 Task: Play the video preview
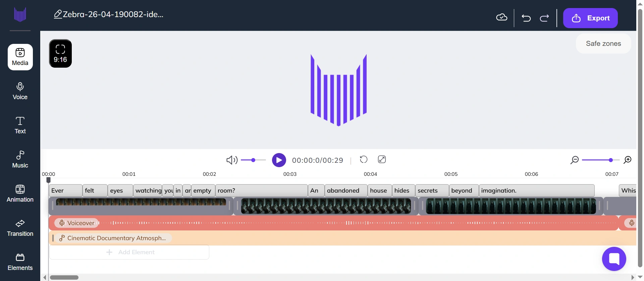[x=279, y=160]
